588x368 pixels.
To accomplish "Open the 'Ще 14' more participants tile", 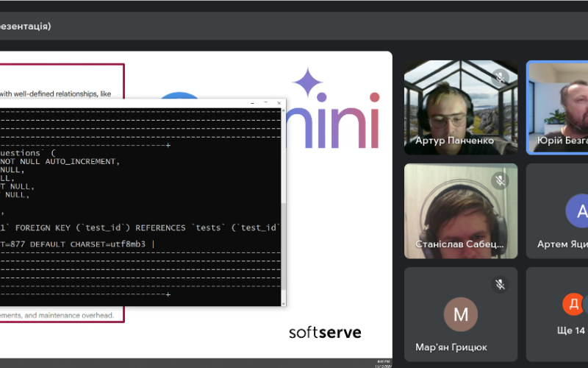I will click(557, 314).
